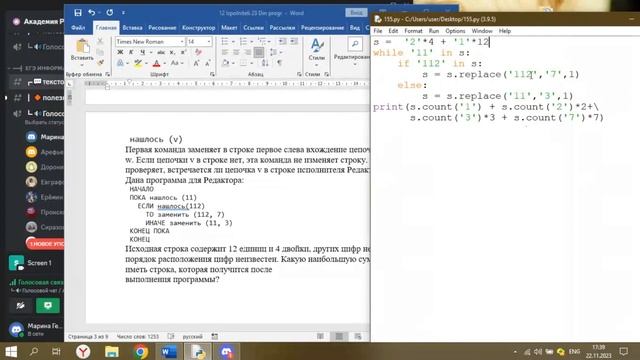This screenshot has width=640, height=360.
Task: Click Вход sign-in button in Word title bar
Action: click(x=356, y=13)
